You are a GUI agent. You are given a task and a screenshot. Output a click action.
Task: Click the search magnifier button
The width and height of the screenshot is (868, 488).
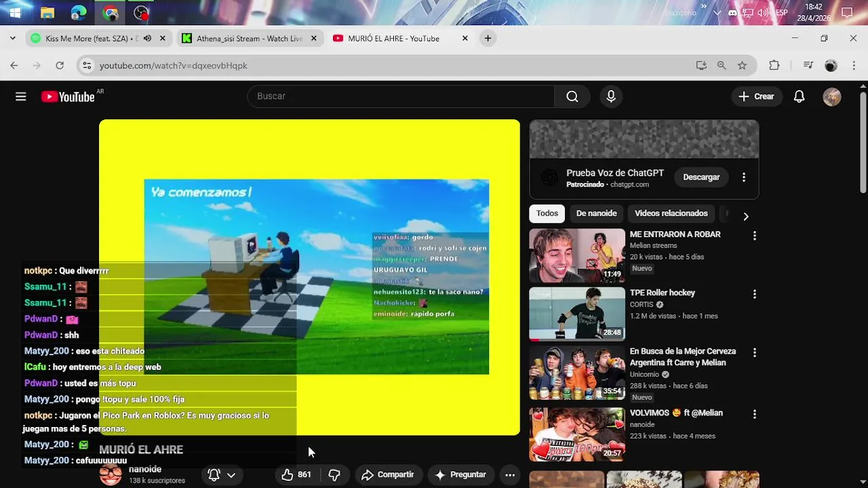(x=572, y=96)
